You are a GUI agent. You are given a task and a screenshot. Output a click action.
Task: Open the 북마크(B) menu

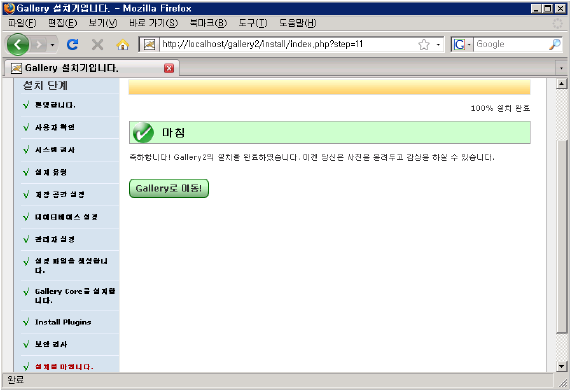point(208,23)
